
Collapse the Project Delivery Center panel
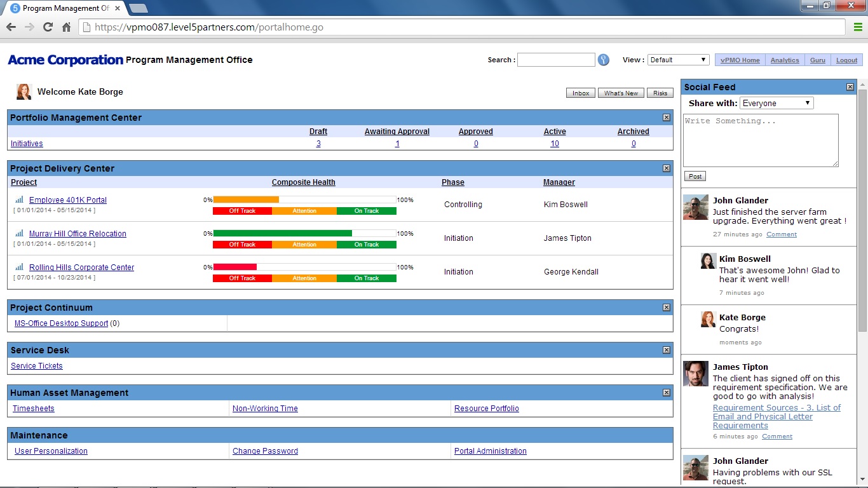point(666,168)
